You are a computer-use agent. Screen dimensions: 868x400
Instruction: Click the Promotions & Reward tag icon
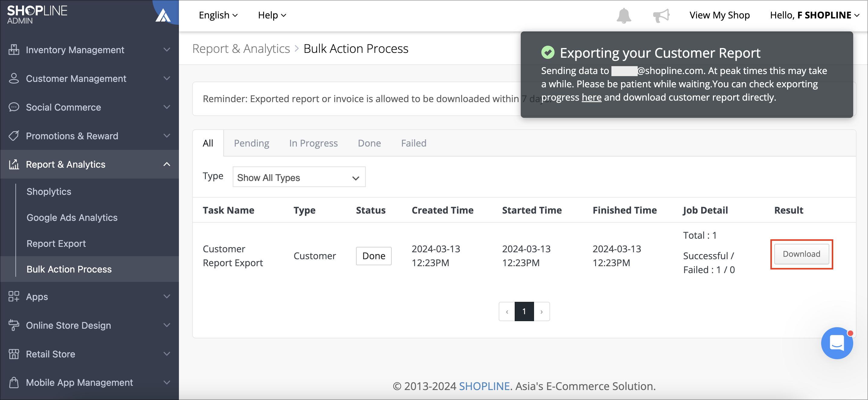tap(14, 136)
